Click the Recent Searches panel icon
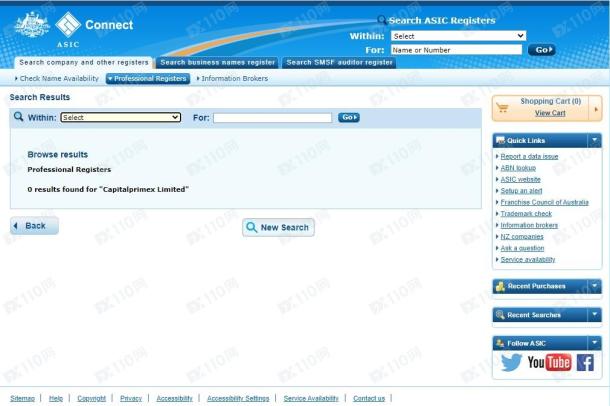610x406 pixels. click(500, 315)
